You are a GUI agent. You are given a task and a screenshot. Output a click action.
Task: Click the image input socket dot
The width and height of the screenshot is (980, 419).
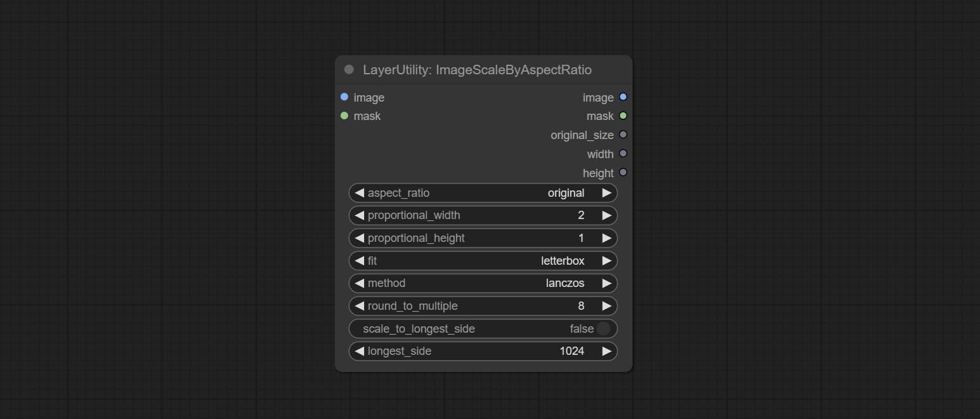click(344, 97)
